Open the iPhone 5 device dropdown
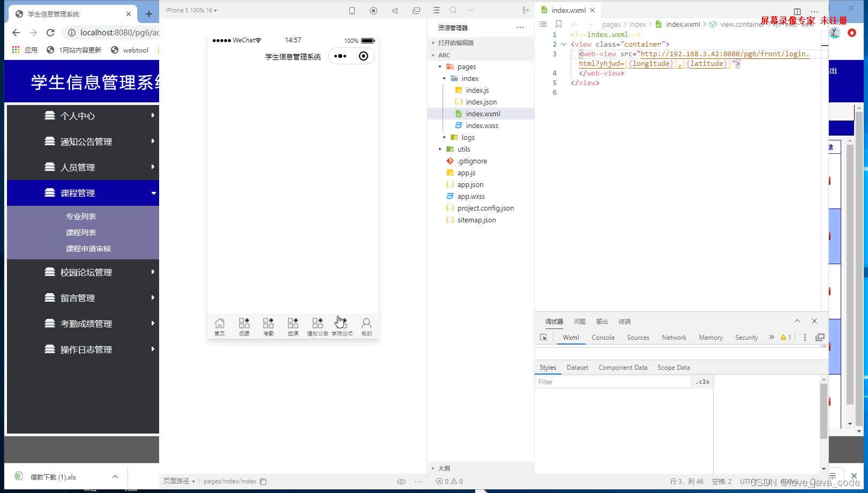The height and width of the screenshot is (493, 868). (191, 10)
